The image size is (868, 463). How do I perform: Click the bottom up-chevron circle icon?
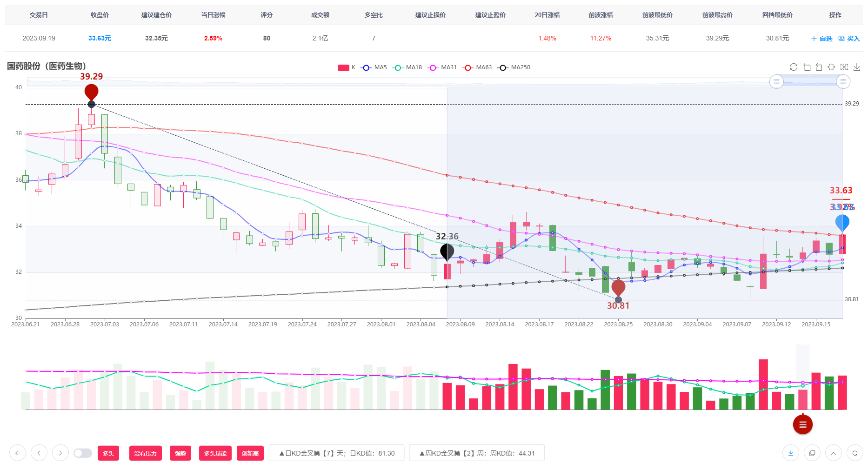point(834,453)
